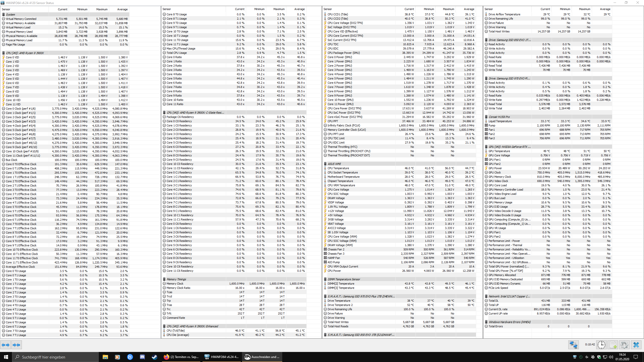Open the Uplay swirl icon on the taskbar
This screenshot has width=644, height=362.
130,357
